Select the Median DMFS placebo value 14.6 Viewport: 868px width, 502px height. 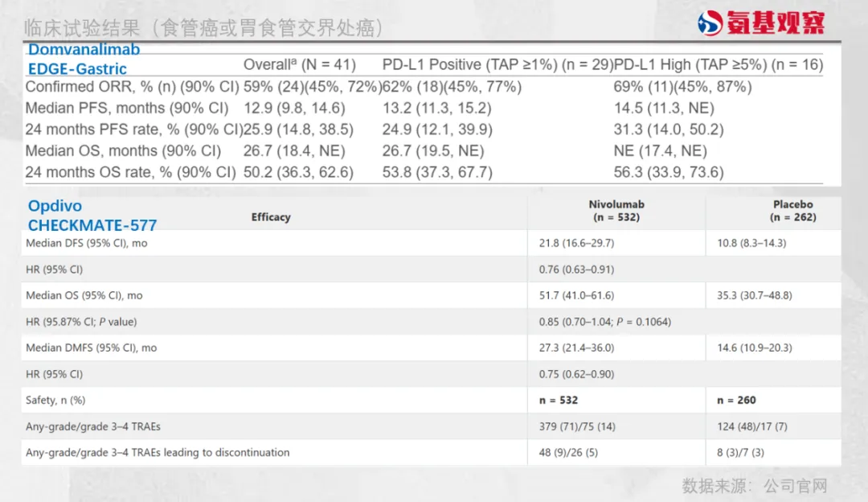[754, 348]
